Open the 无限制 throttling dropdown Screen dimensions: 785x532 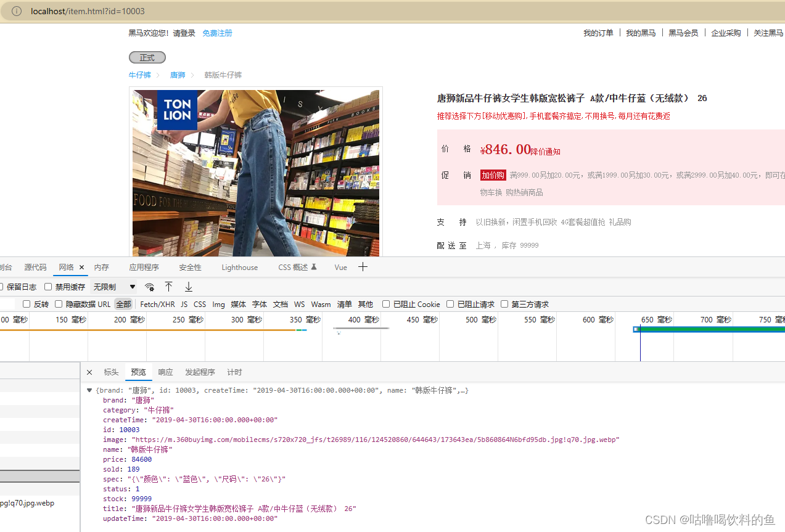pyautogui.click(x=114, y=287)
